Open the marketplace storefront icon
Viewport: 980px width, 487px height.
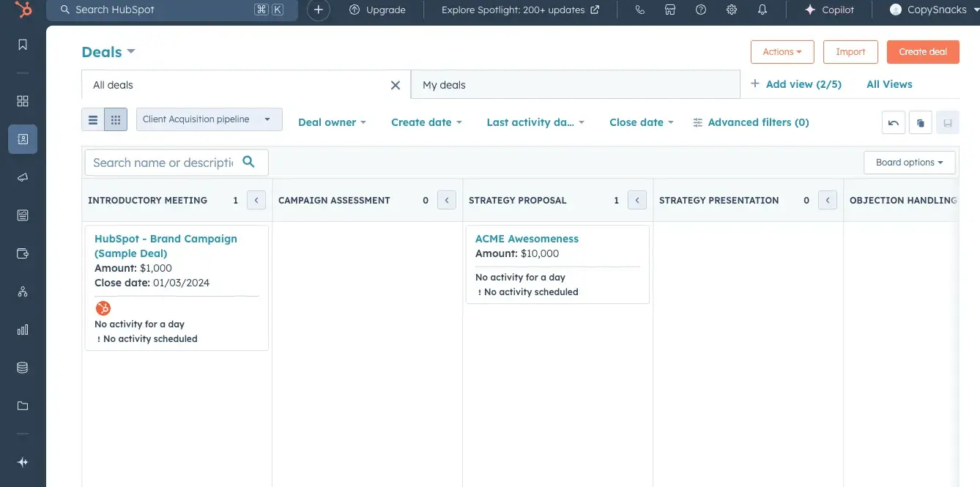pyautogui.click(x=670, y=10)
